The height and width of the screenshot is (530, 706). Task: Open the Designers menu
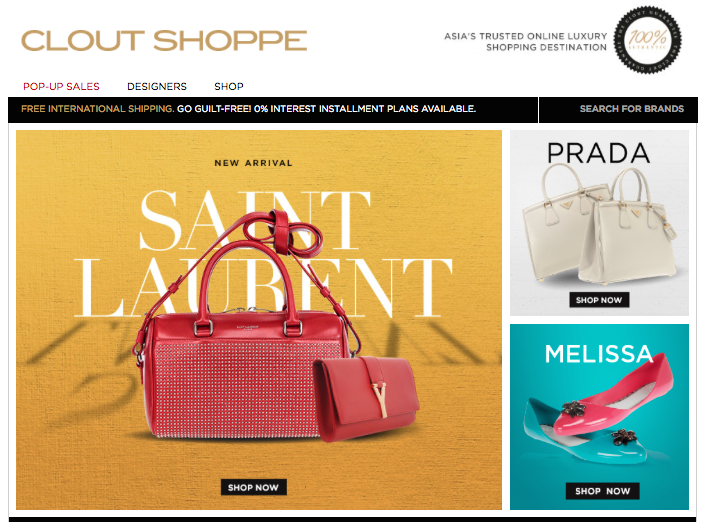pyautogui.click(x=157, y=86)
